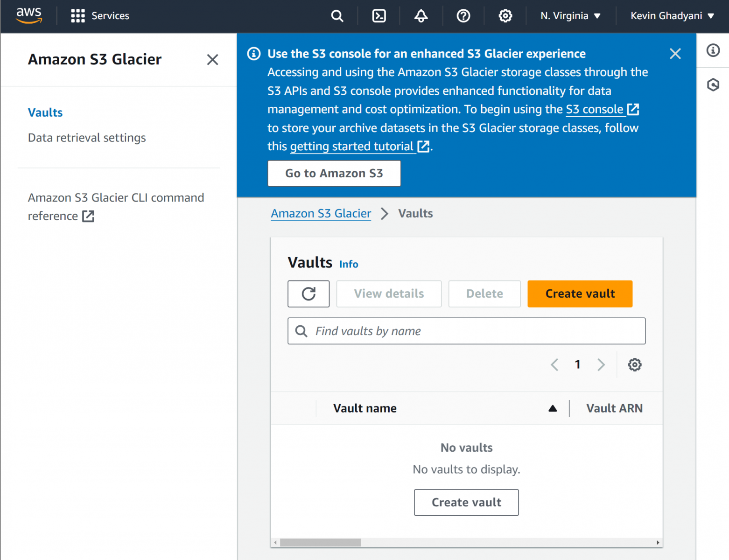
Task: Click Create vault in the empty table
Action: (466, 503)
